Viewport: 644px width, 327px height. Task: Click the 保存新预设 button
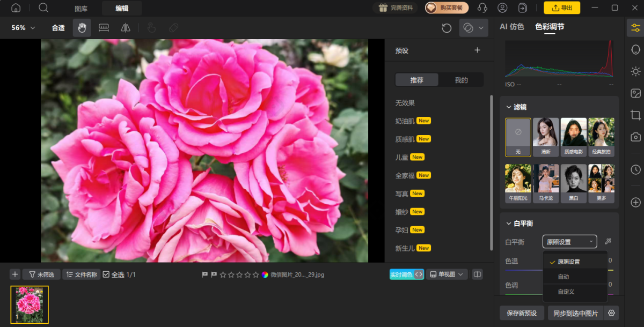[522, 313]
